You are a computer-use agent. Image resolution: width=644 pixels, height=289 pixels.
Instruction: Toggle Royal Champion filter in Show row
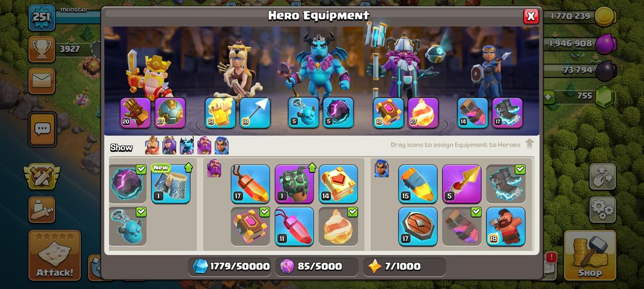click(222, 146)
